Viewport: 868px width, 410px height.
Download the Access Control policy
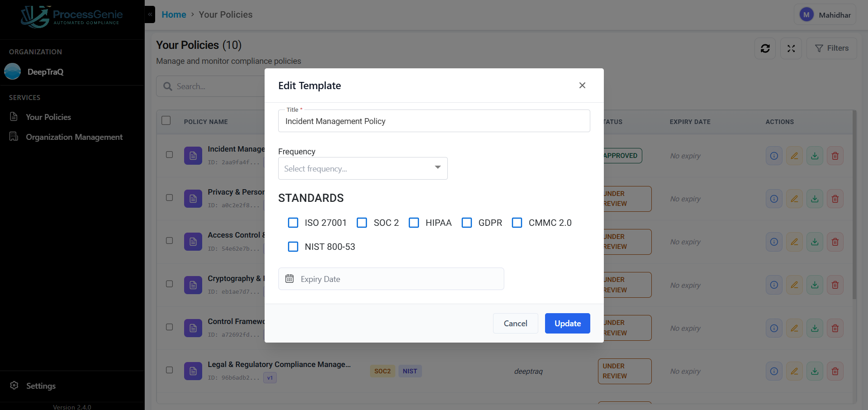[x=815, y=242]
